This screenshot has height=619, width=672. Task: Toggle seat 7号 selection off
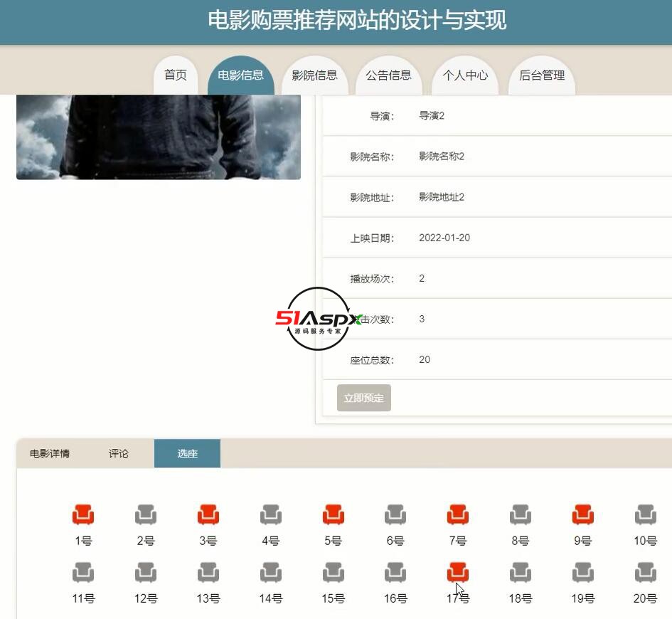click(x=457, y=514)
